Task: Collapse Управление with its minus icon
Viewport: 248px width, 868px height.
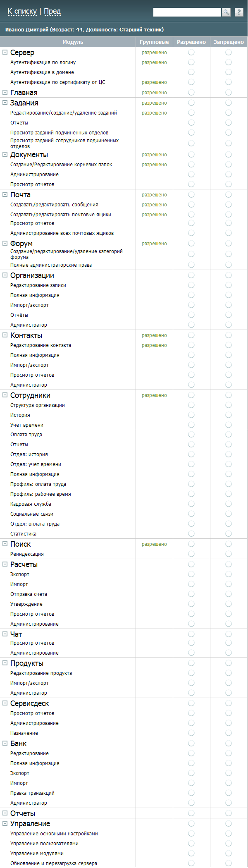Action: pos(5,823)
